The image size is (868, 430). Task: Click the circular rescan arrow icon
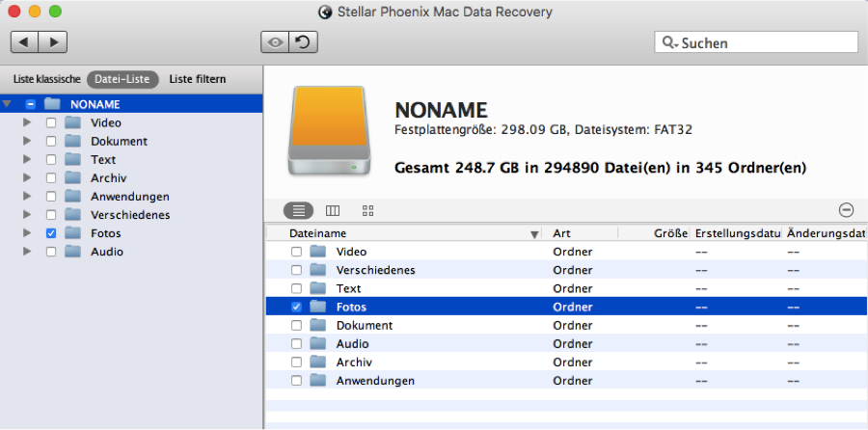[304, 42]
